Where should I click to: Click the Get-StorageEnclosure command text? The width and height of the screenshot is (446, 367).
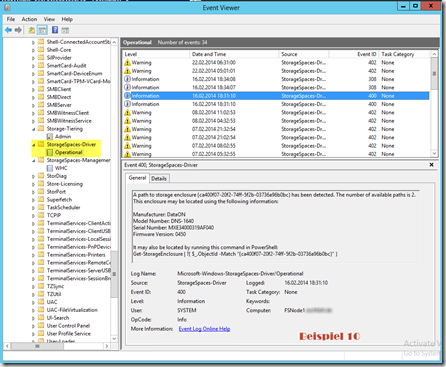[235, 254]
